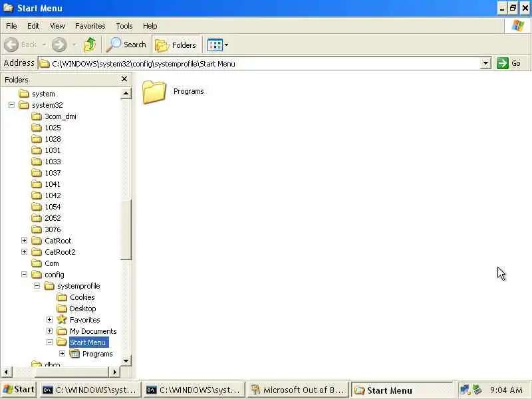532x399 pixels.
Task: Click the tree scrollbar up arrow
Action: (x=126, y=93)
